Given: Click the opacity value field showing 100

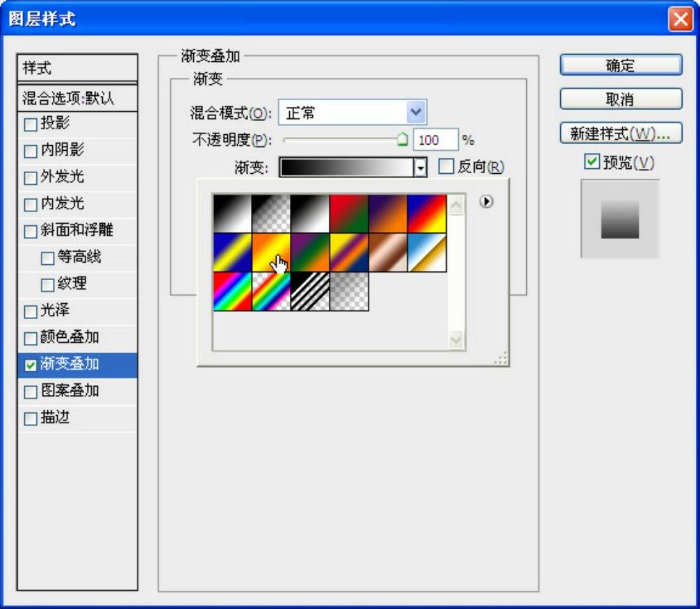Looking at the screenshot, I should (436, 140).
